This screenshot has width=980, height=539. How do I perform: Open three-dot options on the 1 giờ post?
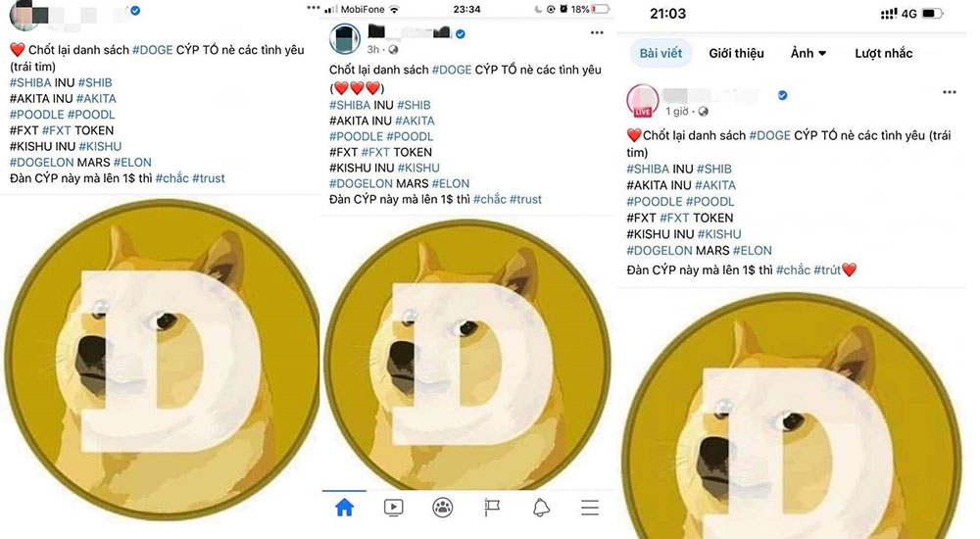[x=950, y=92]
